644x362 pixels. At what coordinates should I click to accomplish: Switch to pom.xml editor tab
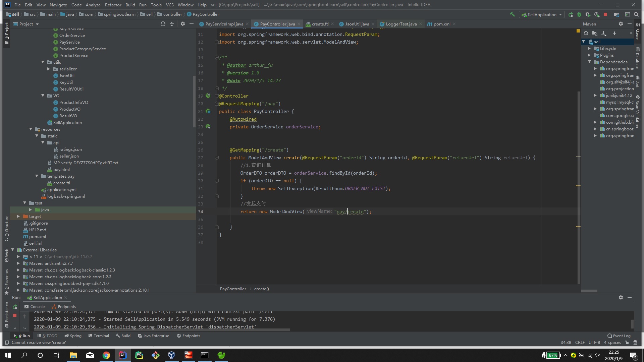coord(442,24)
